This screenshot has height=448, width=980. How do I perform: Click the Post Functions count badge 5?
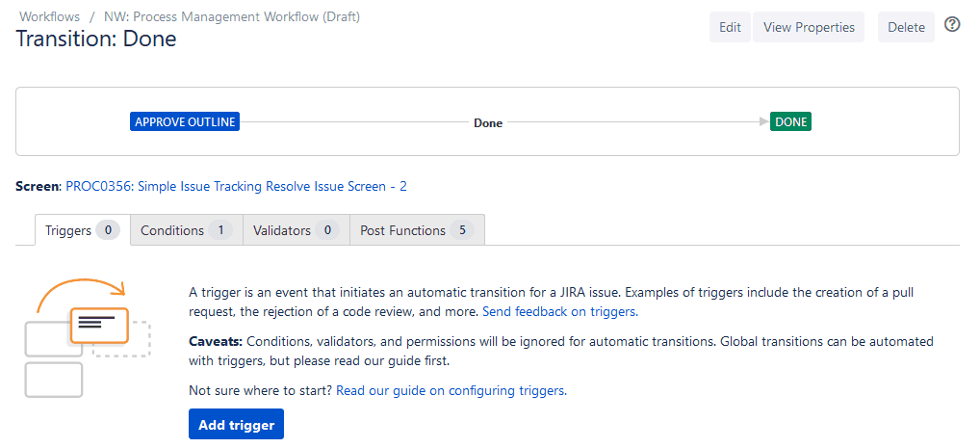(462, 230)
